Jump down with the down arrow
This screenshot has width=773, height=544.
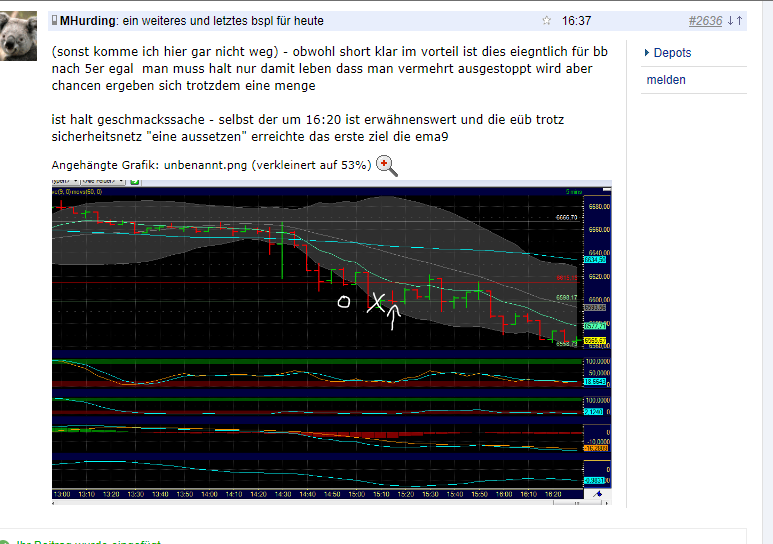(x=730, y=21)
